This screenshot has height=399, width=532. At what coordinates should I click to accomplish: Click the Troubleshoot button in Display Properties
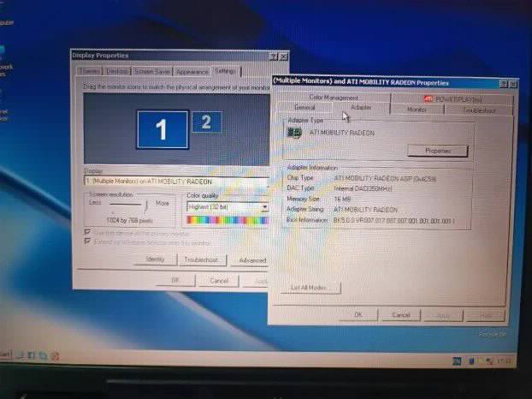tap(201, 259)
